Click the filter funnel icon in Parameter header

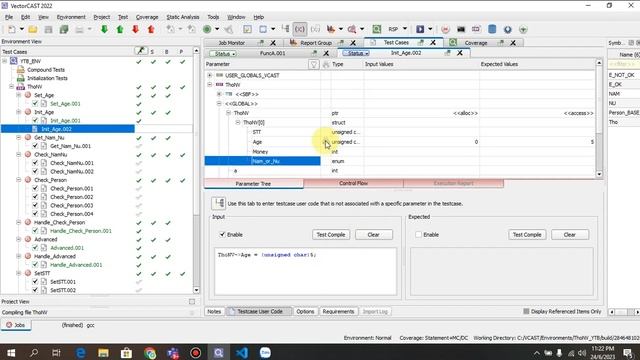pyautogui.click(x=313, y=64)
